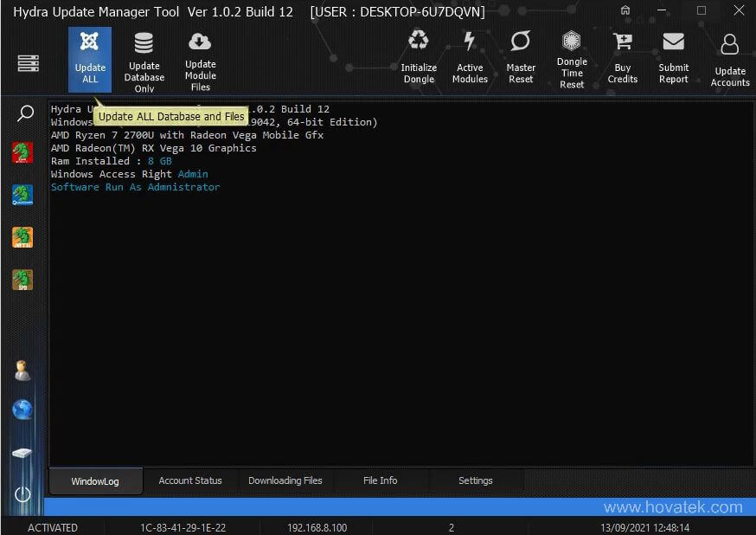
Task: Switch to the WindowLog tab
Action: pos(95,480)
